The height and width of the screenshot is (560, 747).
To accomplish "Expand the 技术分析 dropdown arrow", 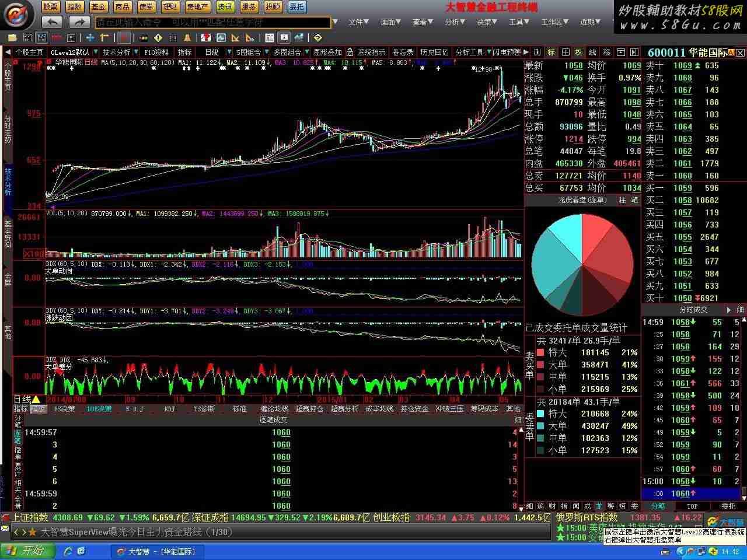I will pos(136,52).
